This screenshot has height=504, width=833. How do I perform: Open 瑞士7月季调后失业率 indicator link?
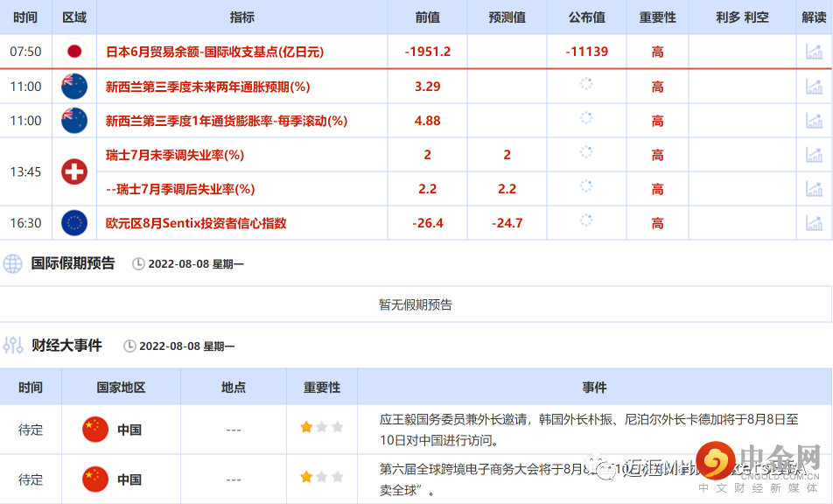[x=180, y=189]
